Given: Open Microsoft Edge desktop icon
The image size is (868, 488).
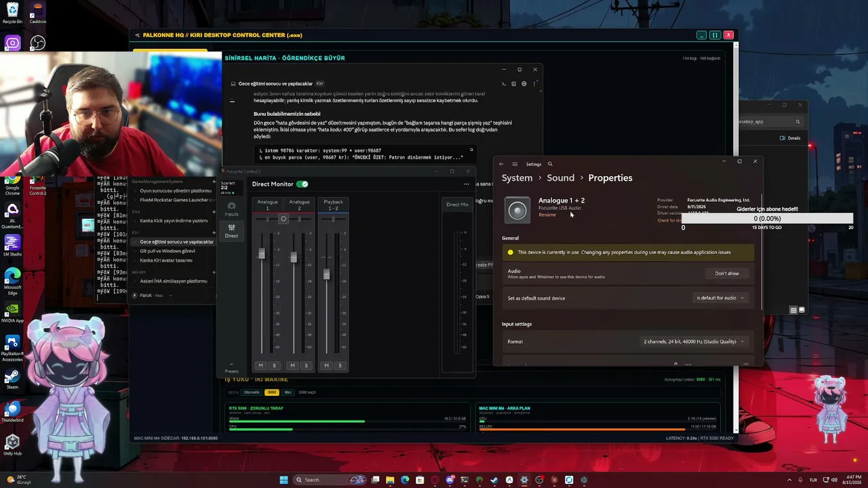Looking at the screenshot, I should pyautogui.click(x=12, y=281).
